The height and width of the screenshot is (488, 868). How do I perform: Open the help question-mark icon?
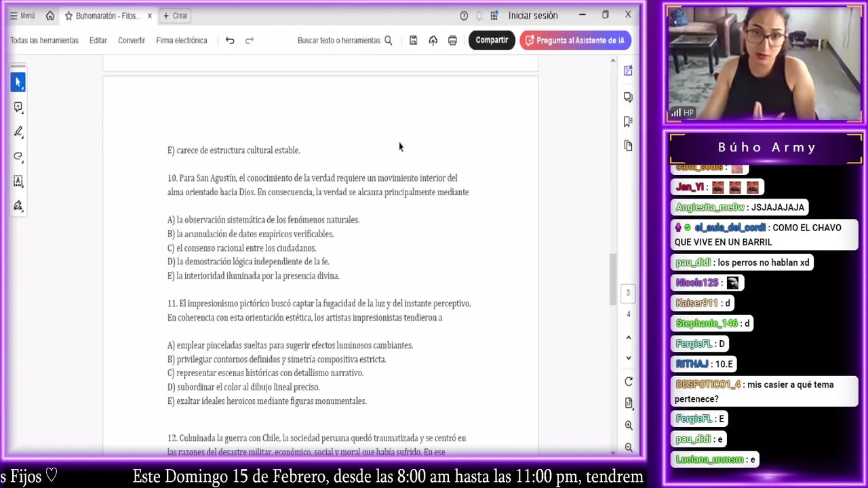point(464,16)
